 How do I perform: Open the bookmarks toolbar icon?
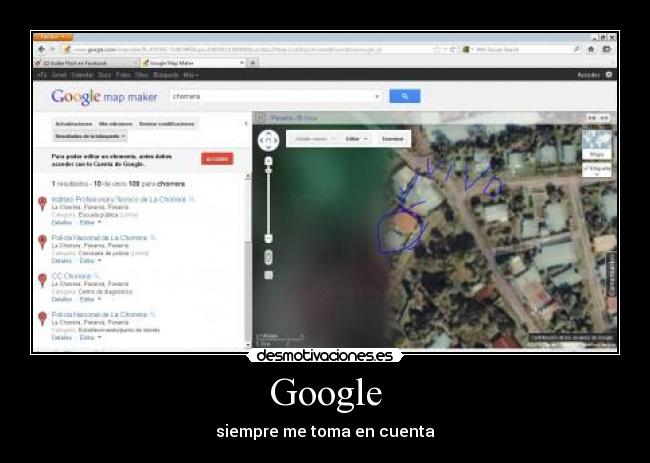(x=606, y=49)
